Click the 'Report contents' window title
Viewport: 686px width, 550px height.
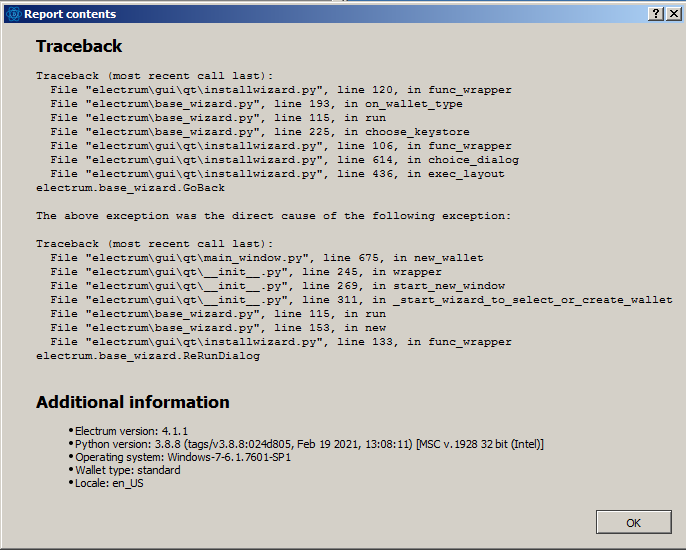(x=70, y=14)
